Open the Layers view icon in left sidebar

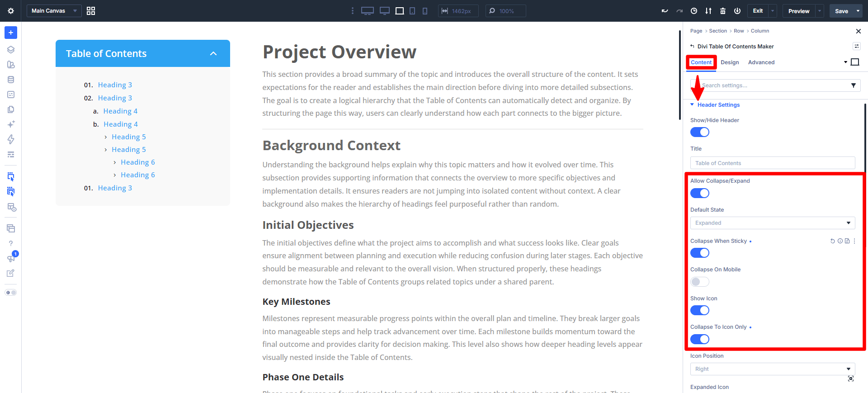pos(11,50)
